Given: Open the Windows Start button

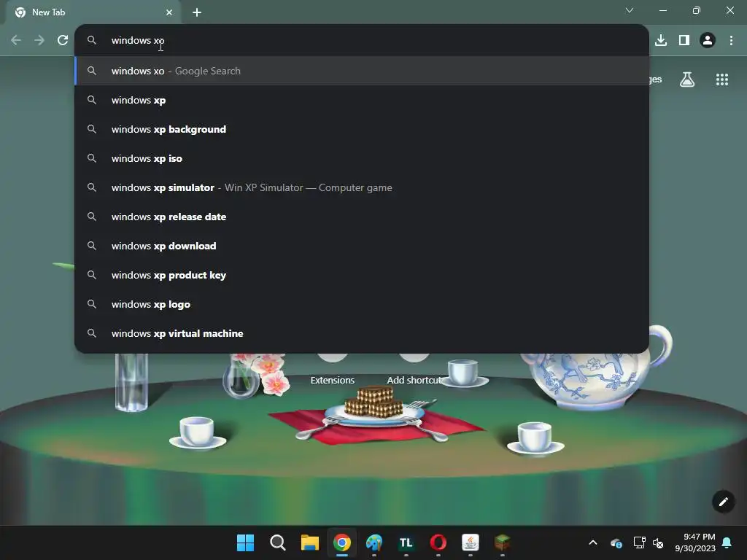Looking at the screenshot, I should click(245, 542).
